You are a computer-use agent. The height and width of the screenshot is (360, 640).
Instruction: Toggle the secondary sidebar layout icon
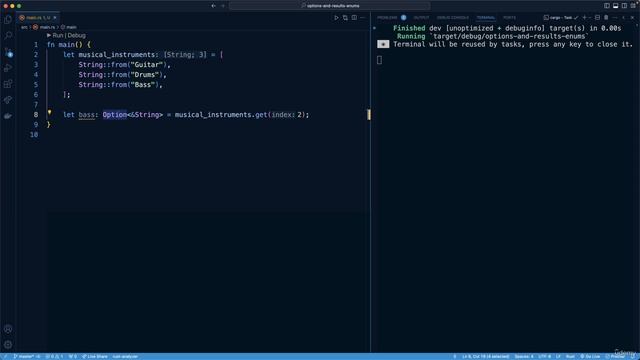[x=624, y=6]
